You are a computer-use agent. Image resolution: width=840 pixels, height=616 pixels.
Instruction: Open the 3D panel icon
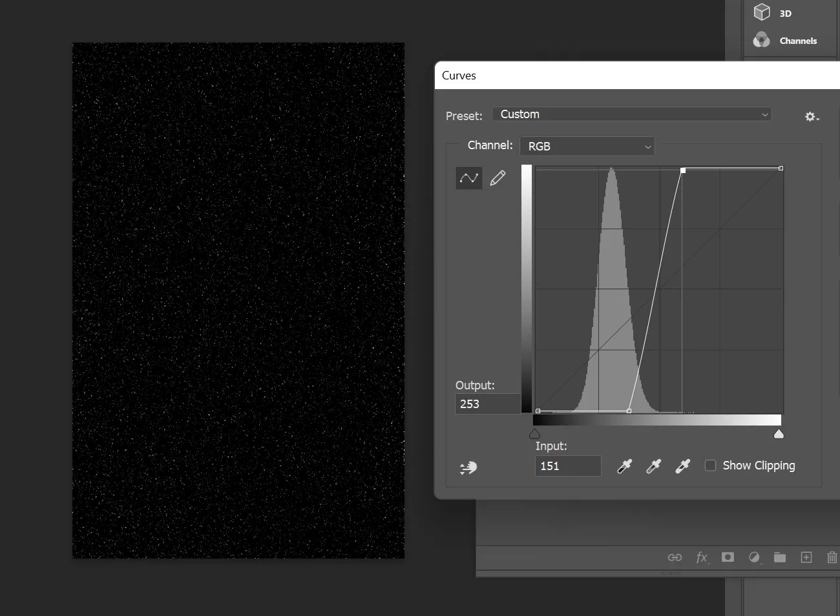(762, 12)
